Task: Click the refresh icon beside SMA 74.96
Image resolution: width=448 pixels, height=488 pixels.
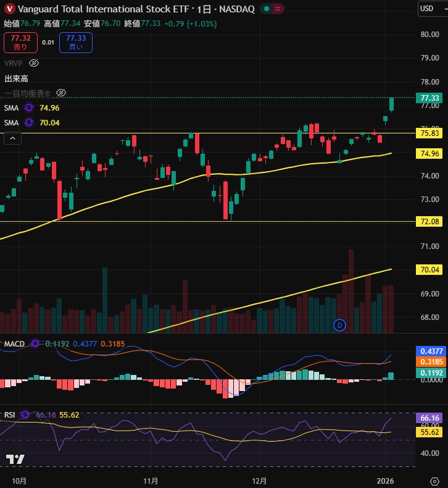Action: (x=28, y=107)
